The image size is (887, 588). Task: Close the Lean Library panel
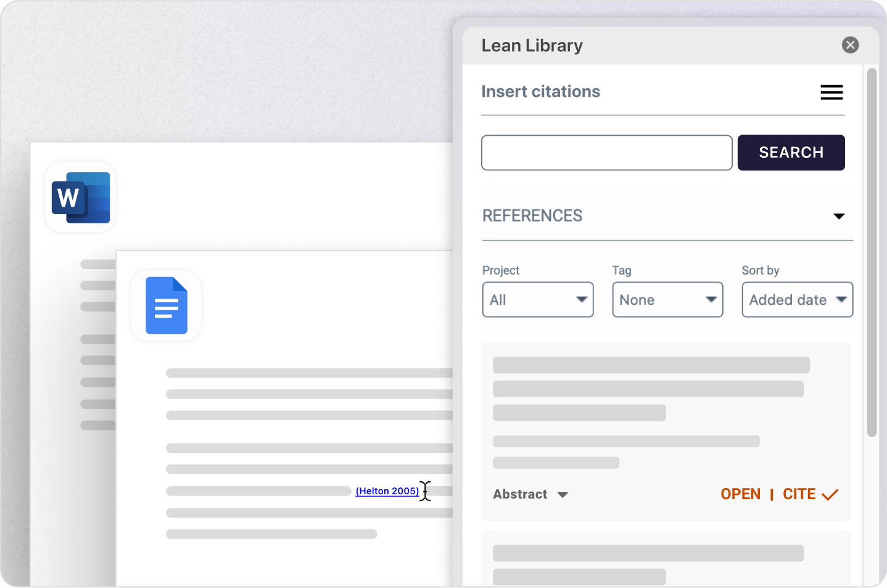pos(850,45)
